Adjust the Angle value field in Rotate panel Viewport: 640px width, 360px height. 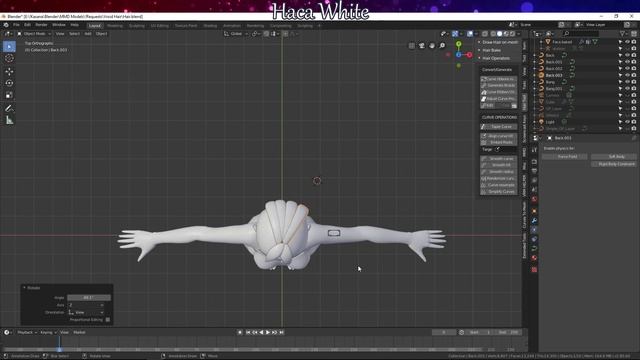coord(89,298)
